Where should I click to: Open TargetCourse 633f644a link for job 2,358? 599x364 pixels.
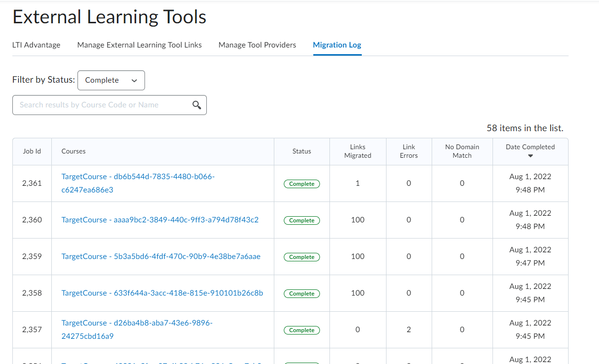point(162,293)
